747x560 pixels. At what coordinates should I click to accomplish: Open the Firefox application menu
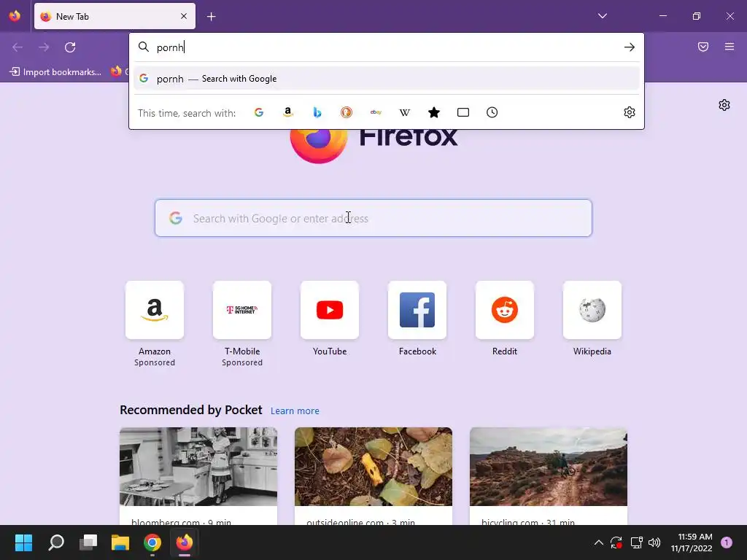(729, 47)
